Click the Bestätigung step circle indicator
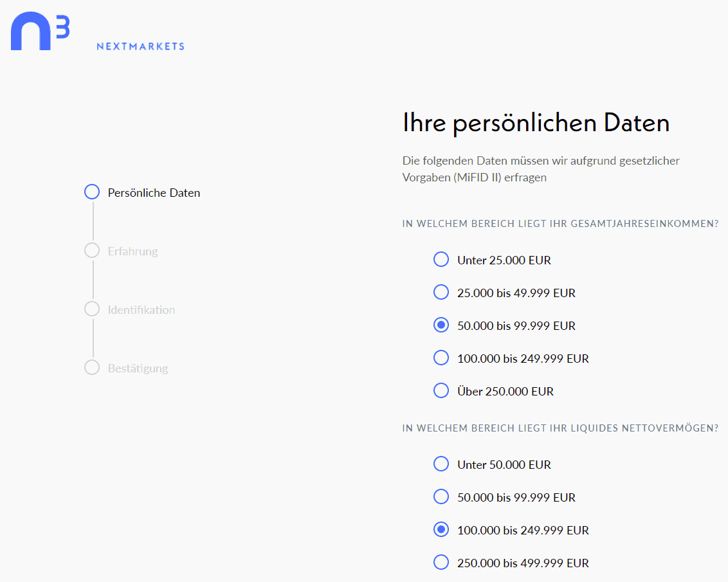This screenshot has height=582, width=728. (x=92, y=368)
